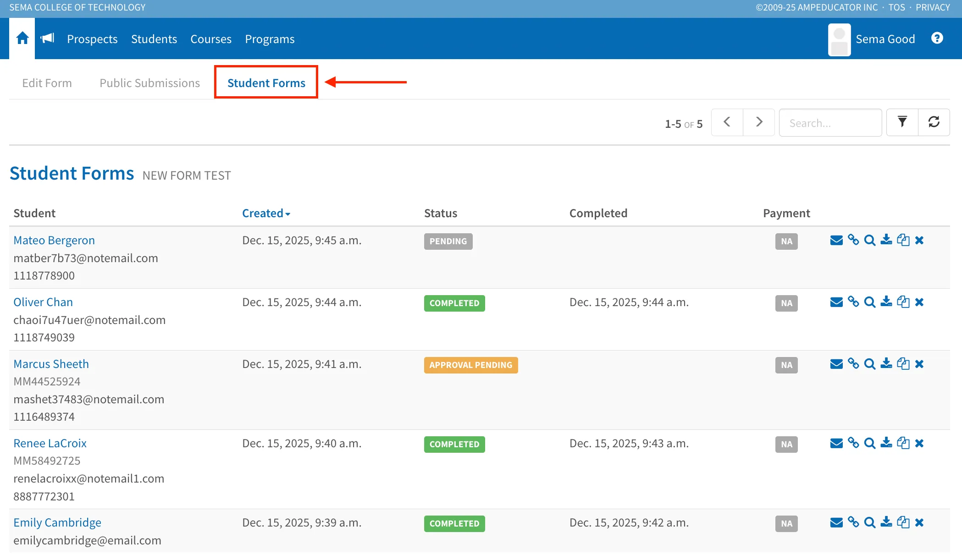Open the help question mark icon
This screenshot has height=560, width=962.
937,38
